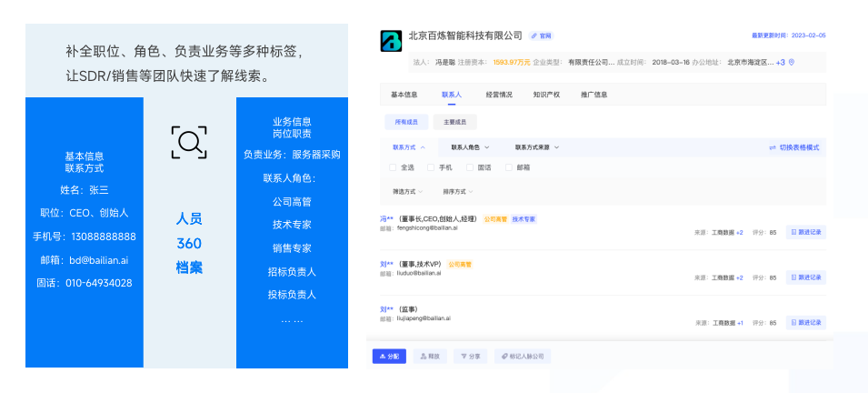The height and width of the screenshot is (393, 868).
Task: Click the 销售专家 role text
Action: pyautogui.click(x=293, y=248)
